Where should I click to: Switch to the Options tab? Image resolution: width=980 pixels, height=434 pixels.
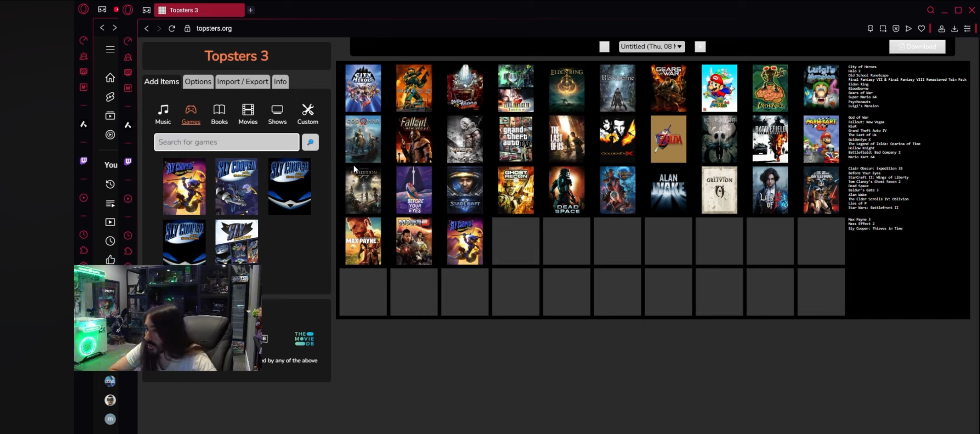click(x=198, y=82)
